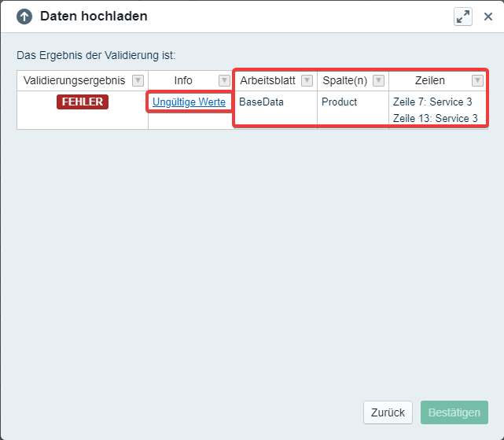The width and height of the screenshot is (504, 440).
Task: Open the Info column filter dropdown
Action: (224, 80)
